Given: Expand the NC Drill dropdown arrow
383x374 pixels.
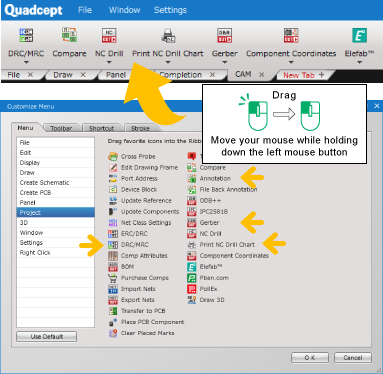Looking at the screenshot, I should click(109, 62).
